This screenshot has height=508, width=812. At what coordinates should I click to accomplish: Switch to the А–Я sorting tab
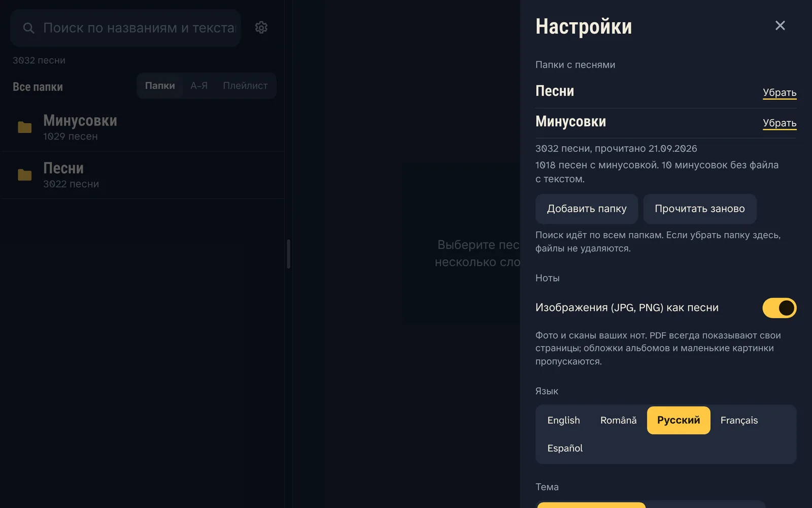tap(199, 85)
